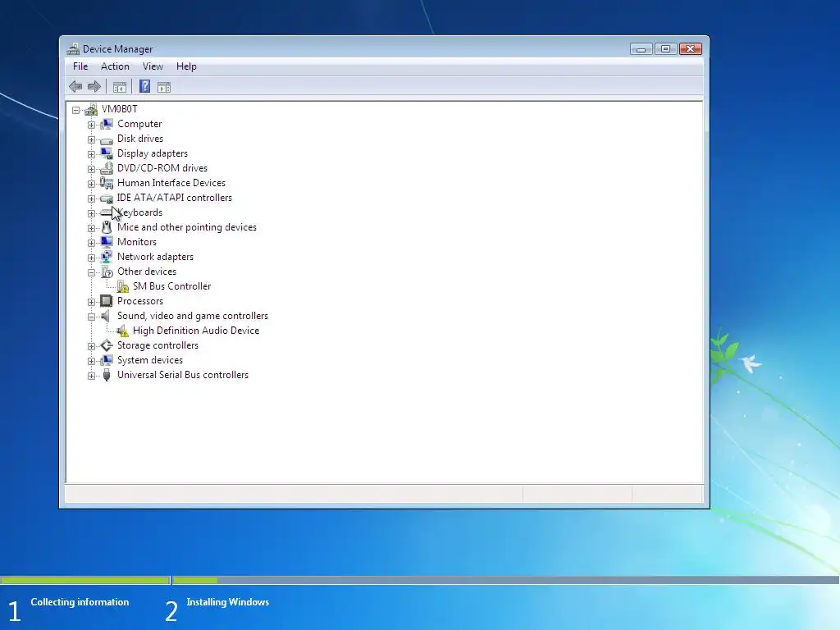Image resolution: width=840 pixels, height=630 pixels.
Task: Select the Universal Serial Bus controllers label
Action: click(x=183, y=375)
